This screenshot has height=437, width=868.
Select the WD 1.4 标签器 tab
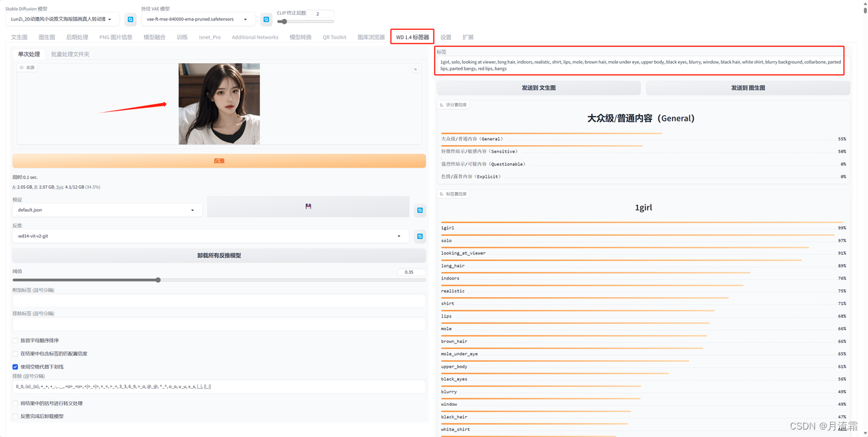coord(412,37)
